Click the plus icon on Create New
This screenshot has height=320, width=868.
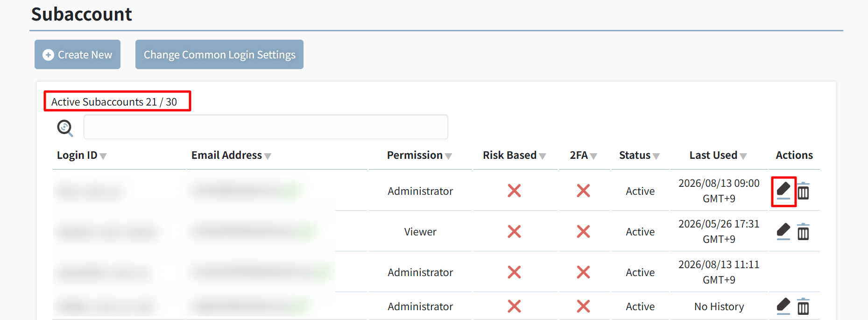click(x=48, y=55)
